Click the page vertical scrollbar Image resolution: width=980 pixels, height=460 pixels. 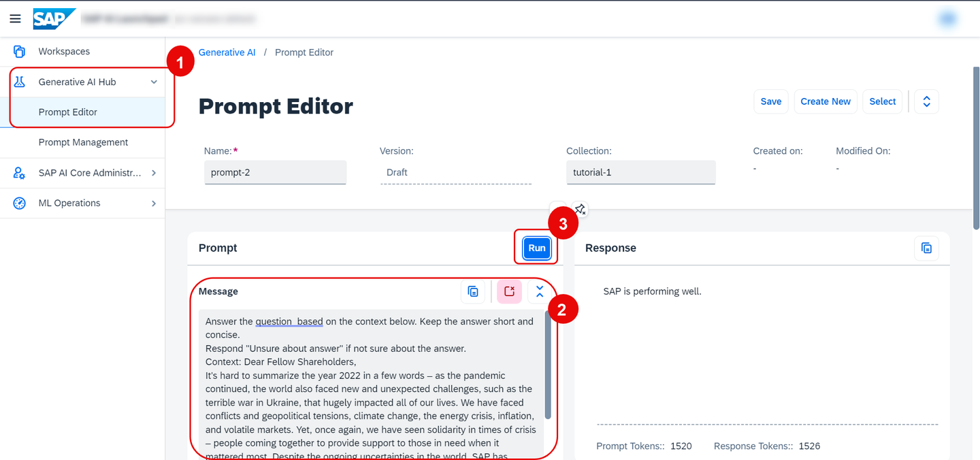click(x=976, y=148)
